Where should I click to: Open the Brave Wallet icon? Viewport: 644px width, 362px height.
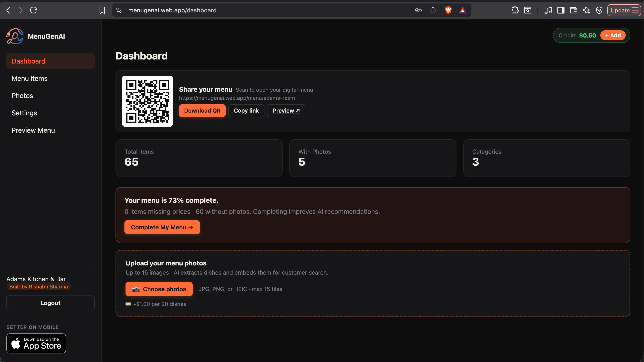(573, 10)
